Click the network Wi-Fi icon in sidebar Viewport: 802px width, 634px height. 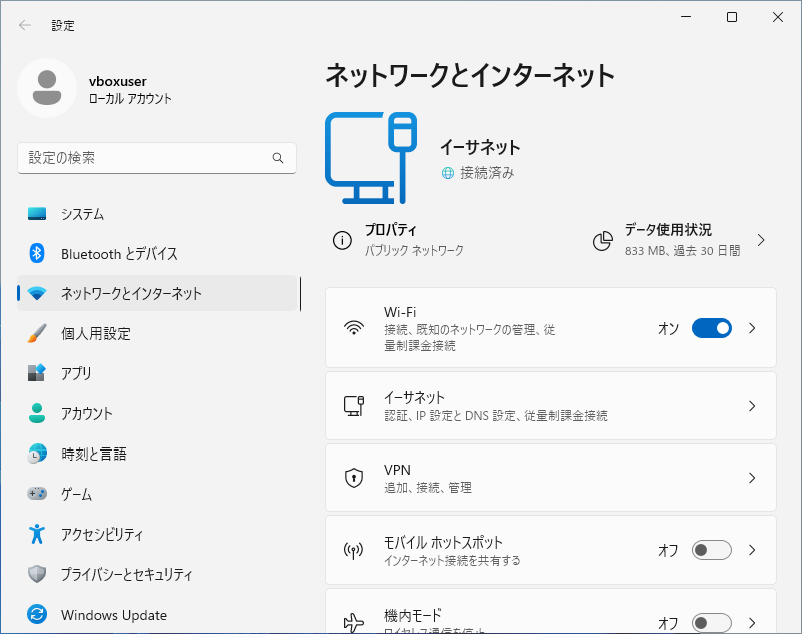pos(37,293)
